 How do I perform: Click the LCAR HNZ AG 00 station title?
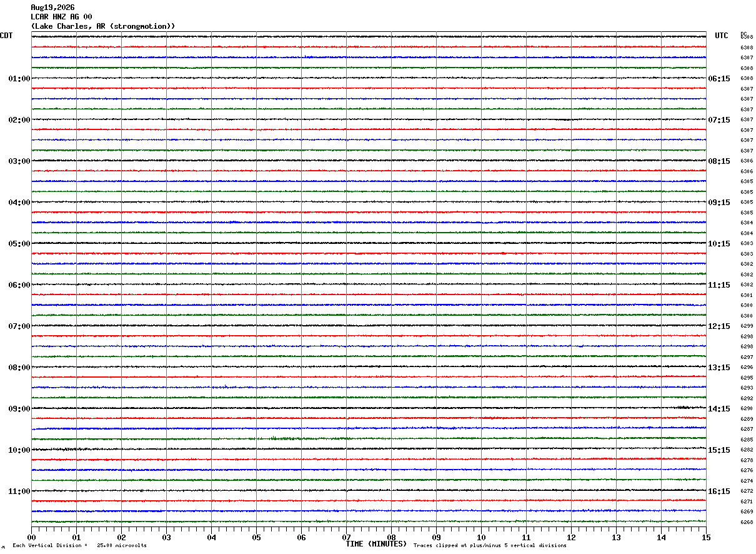coord(61,17)
